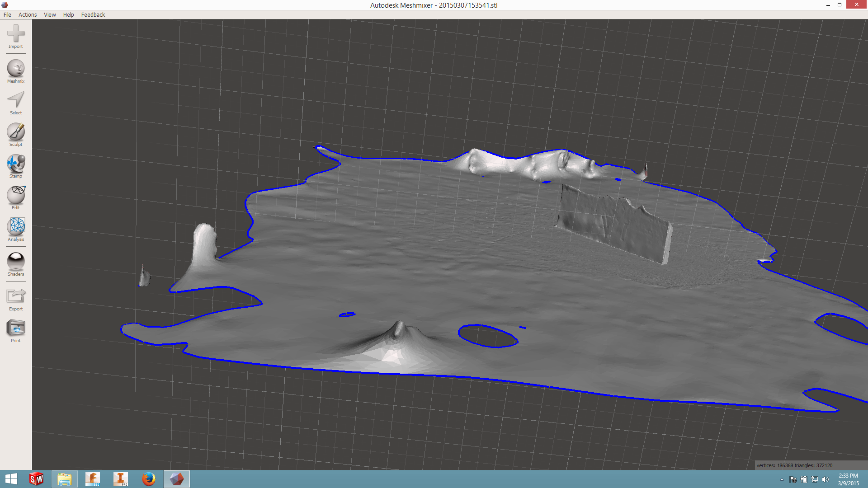Open the Feedback menu
868x488 pixels.
coord(93,14)
